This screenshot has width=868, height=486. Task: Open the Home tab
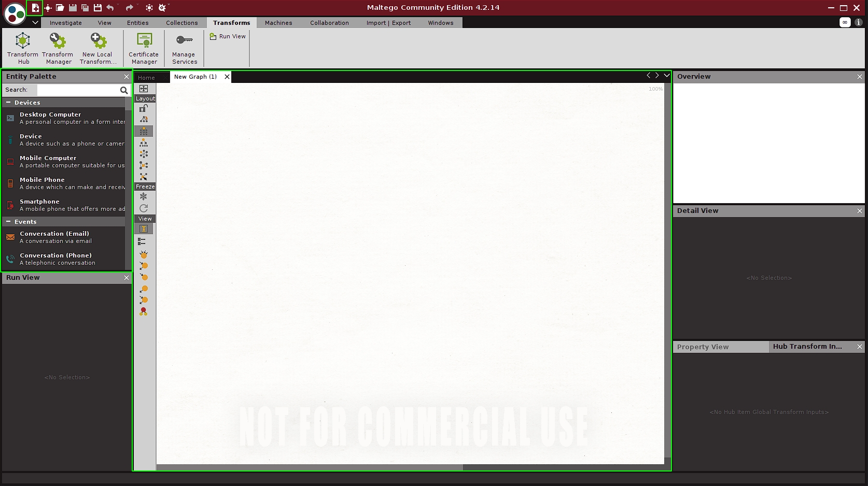pyautogui.click(x=146, y=78)
